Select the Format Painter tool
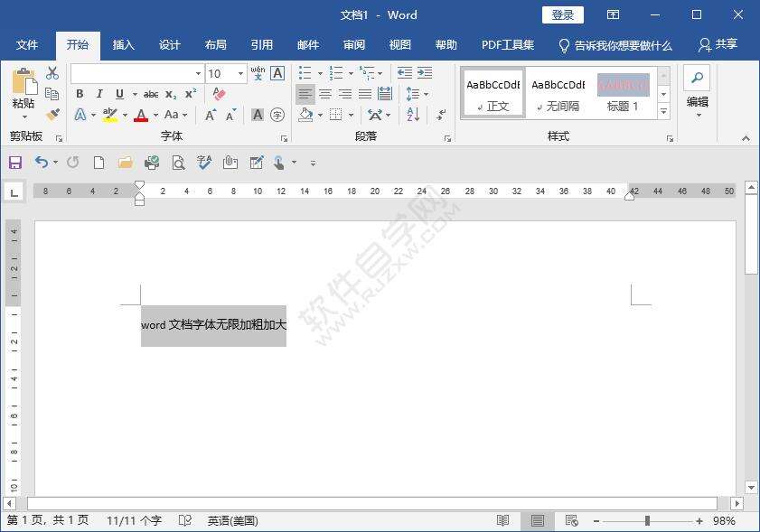Image resolution: width=760 pixels, height=532 pixels. tap(52, 115)
